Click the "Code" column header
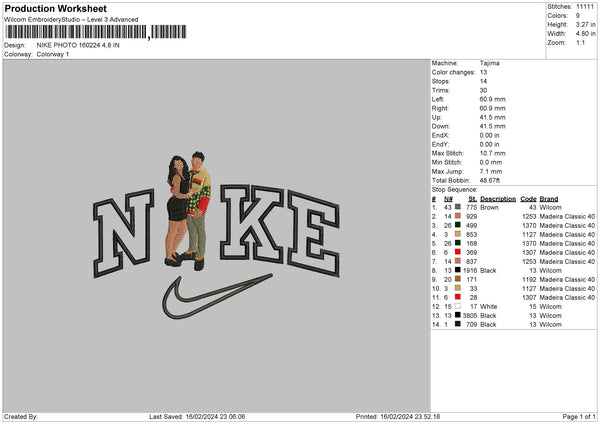Viewport: 600px width, 424px height. 528,199
